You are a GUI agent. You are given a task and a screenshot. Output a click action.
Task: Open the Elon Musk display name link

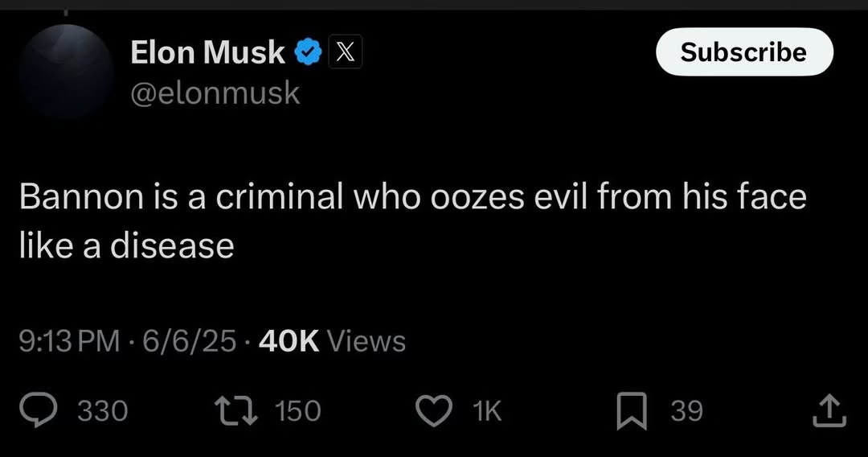pyautogui.click(x=207, y=53)
